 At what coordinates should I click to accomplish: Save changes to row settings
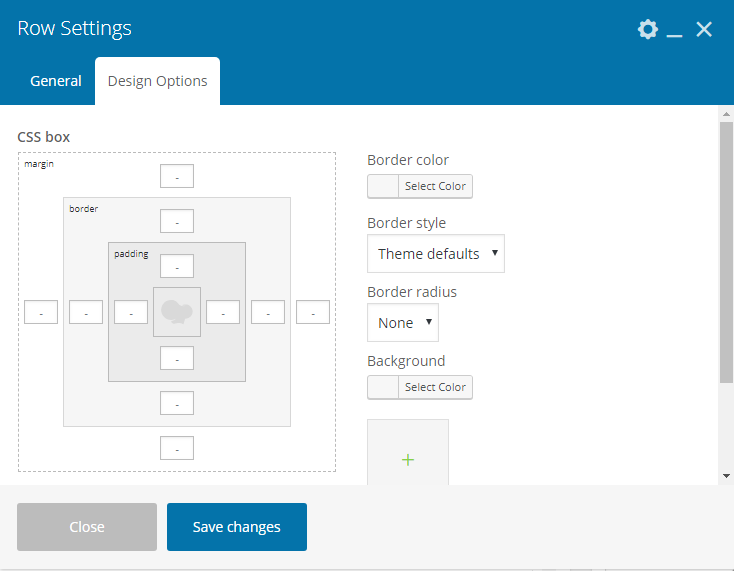point(237,527)
